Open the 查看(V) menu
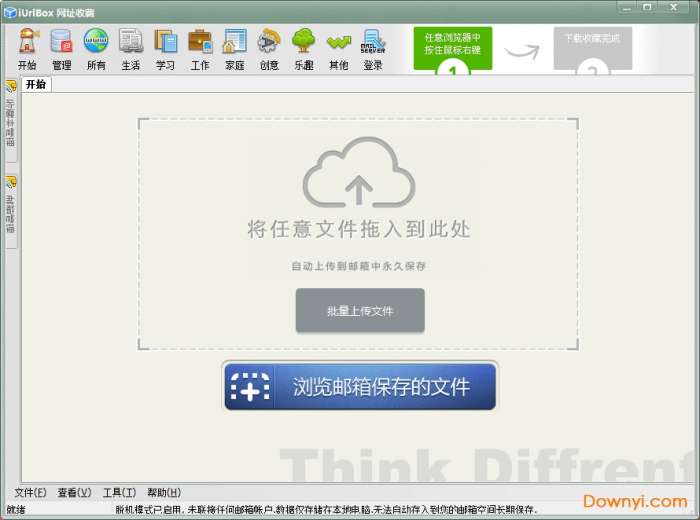Image resolution: width=700 pixels, height=520 pixels. pyautogui.click(x=75, y=492)
